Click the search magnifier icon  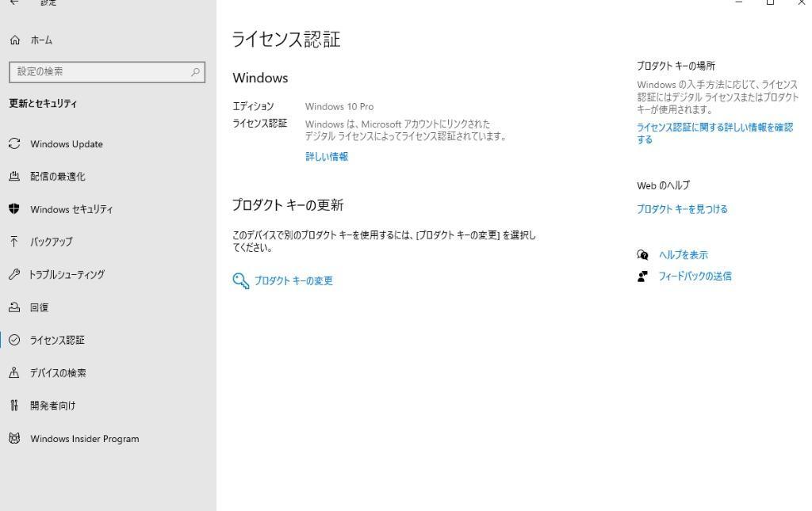(195, 72)
